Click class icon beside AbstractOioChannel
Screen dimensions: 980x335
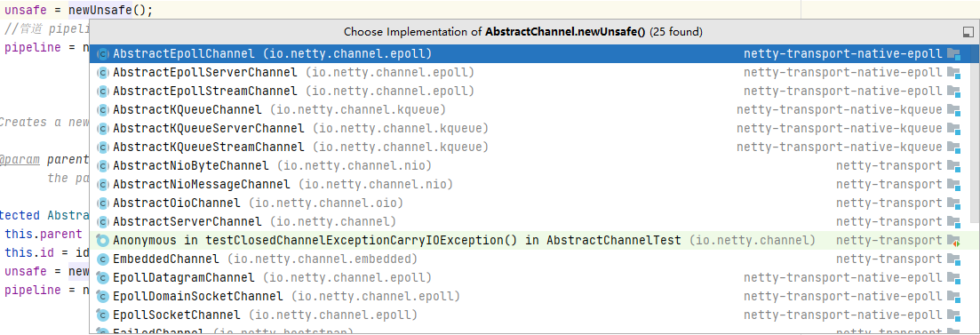pyautogui.click(x=102, y=203)
